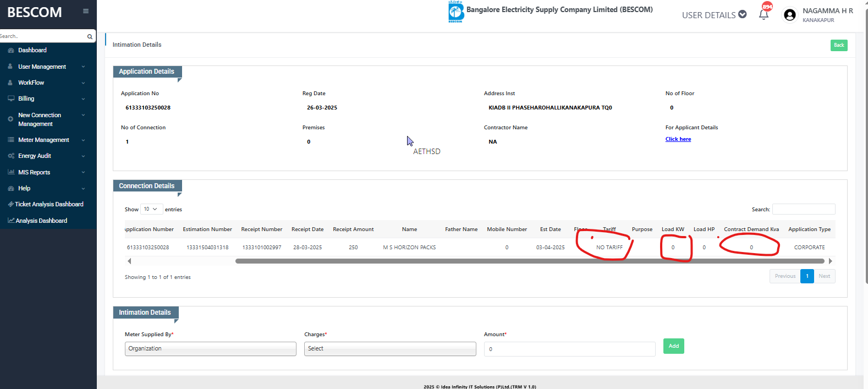Click the Meter Management list icon

(11, 140)
